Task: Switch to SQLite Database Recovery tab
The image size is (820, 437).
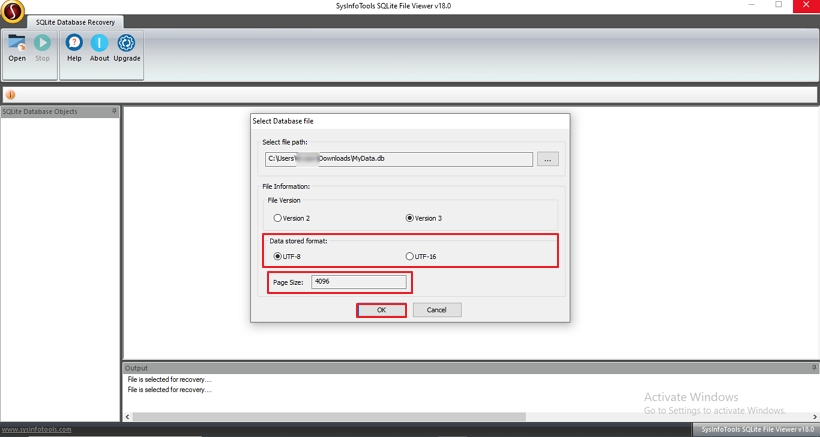Action: pyautogui.click(x=75, y=22)
